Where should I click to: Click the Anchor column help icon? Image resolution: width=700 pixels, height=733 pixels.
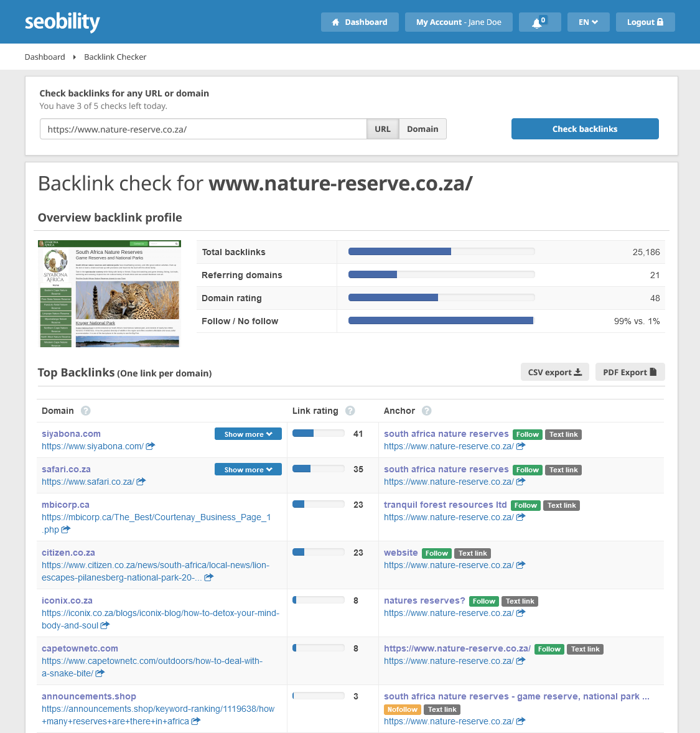pos(426,411)
